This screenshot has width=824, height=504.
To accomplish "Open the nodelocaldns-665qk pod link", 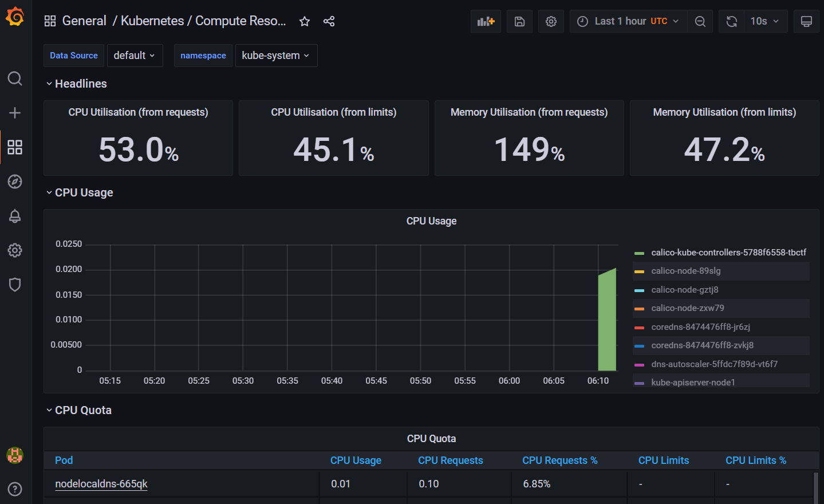I will (x=101, y=484).
